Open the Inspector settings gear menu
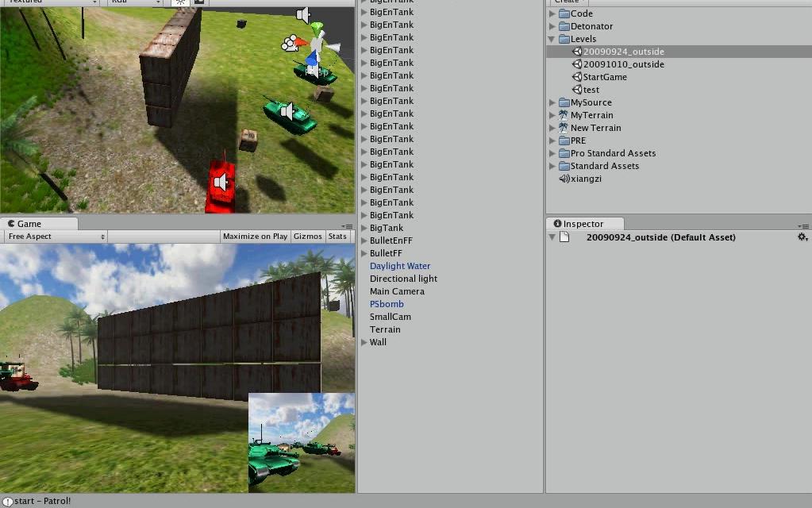 click(x=802, y=237)
